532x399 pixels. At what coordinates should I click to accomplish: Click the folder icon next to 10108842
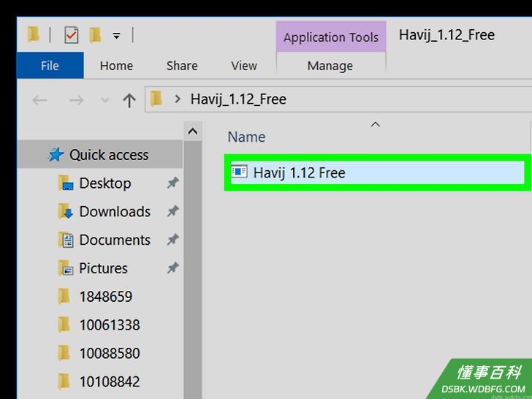coord(64,381)
